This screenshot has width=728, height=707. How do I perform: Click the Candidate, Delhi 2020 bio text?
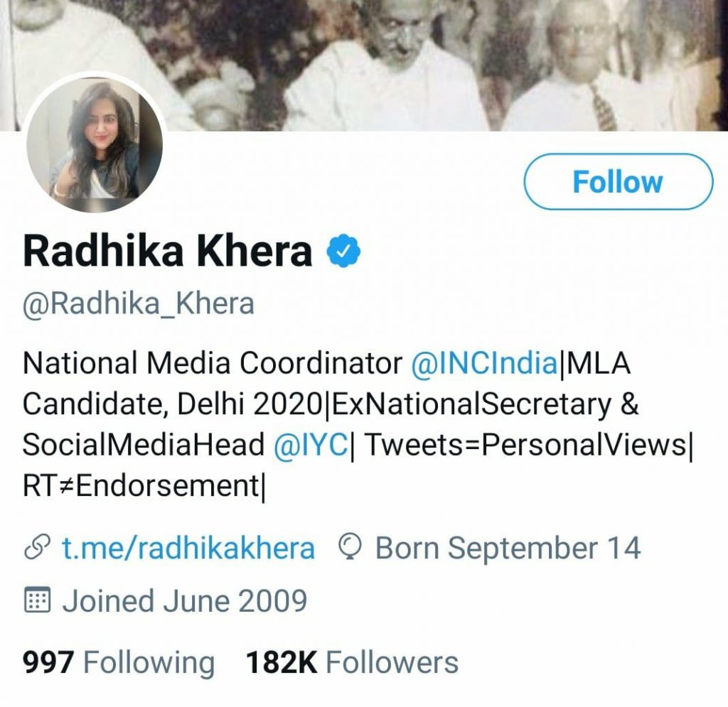(171, 404)
